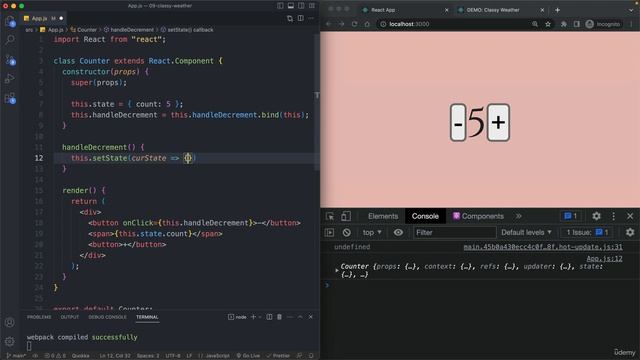Split the terminal pane

(269, 317)
